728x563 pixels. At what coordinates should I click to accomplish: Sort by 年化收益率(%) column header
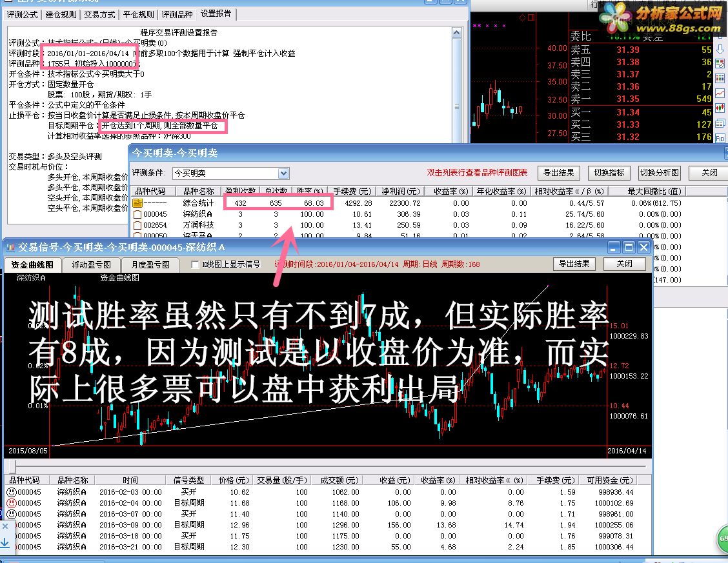click(x=501, y=191)
